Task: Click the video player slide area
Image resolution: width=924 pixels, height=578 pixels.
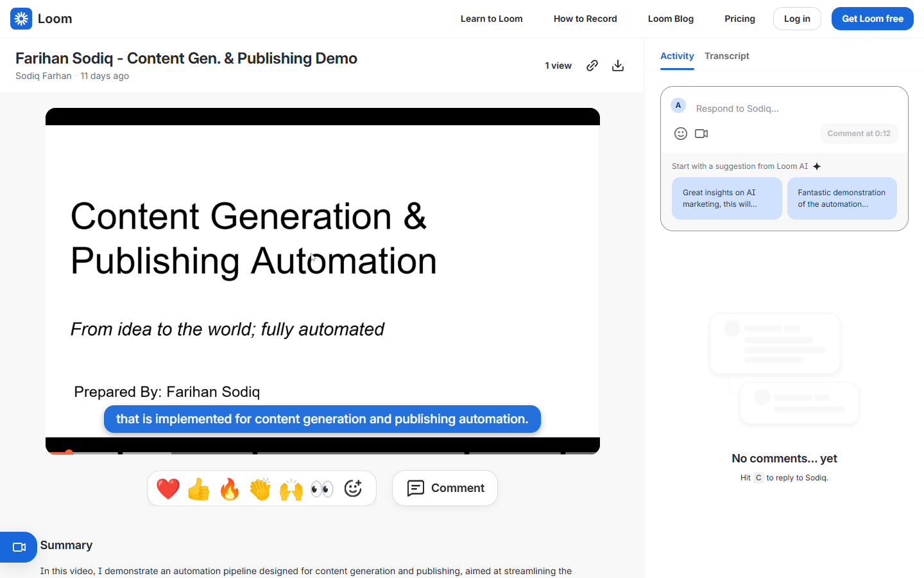Action: [323, 281]
